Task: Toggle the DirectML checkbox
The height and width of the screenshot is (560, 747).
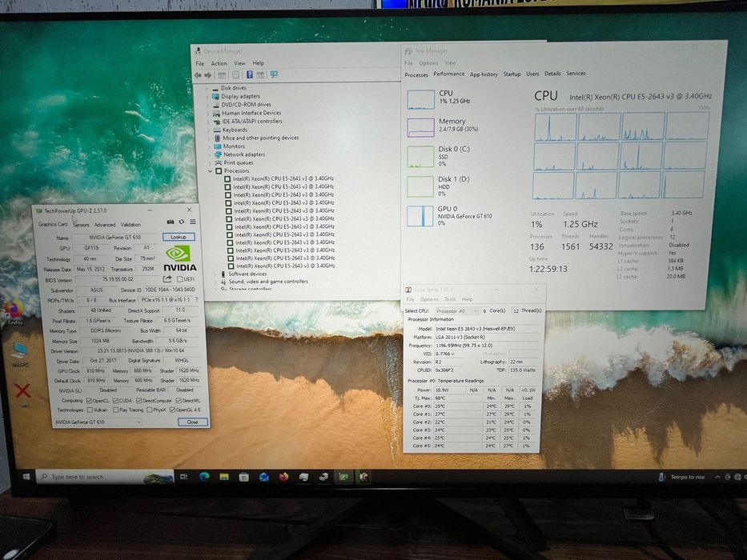Action: 179,401
